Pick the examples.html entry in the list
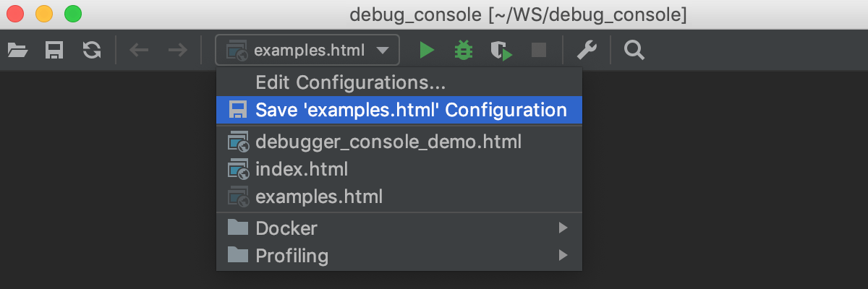 pyautogui.click(x=399, y=196)
